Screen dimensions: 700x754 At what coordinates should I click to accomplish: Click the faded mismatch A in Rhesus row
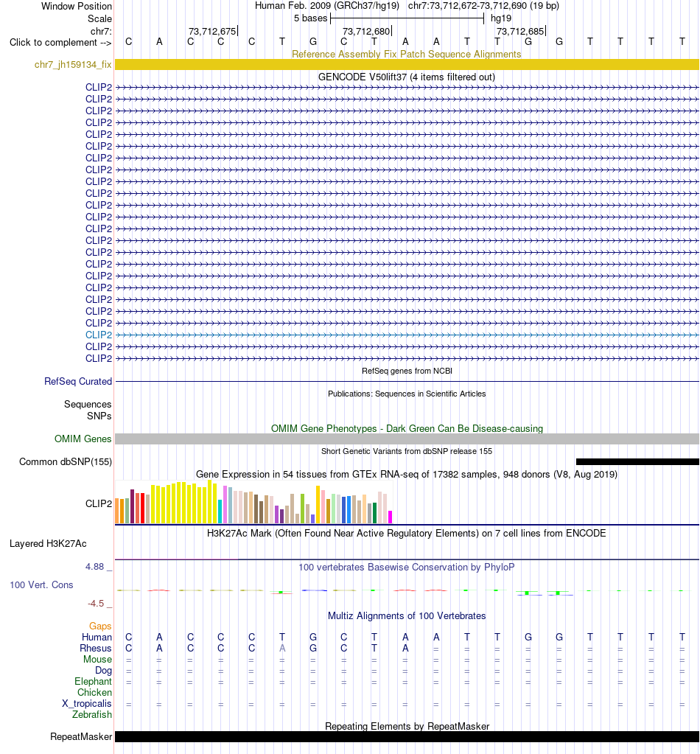coord(282,648)
